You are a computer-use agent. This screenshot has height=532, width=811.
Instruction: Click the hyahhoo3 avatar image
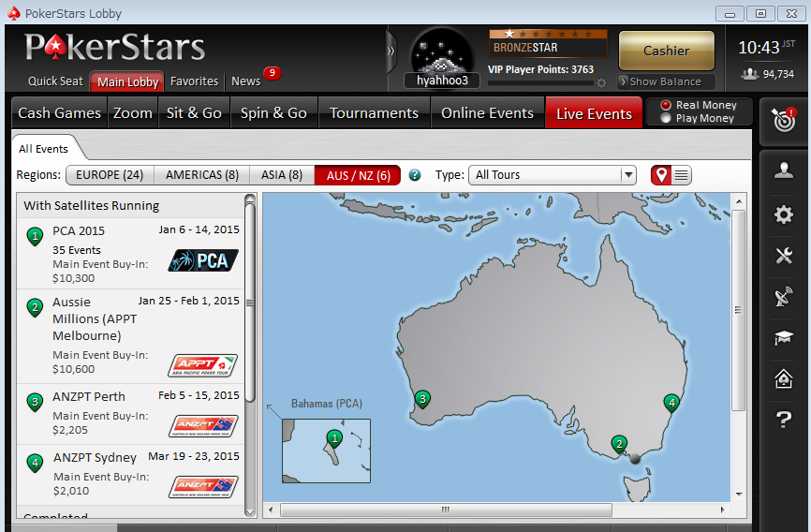(441, 52)
